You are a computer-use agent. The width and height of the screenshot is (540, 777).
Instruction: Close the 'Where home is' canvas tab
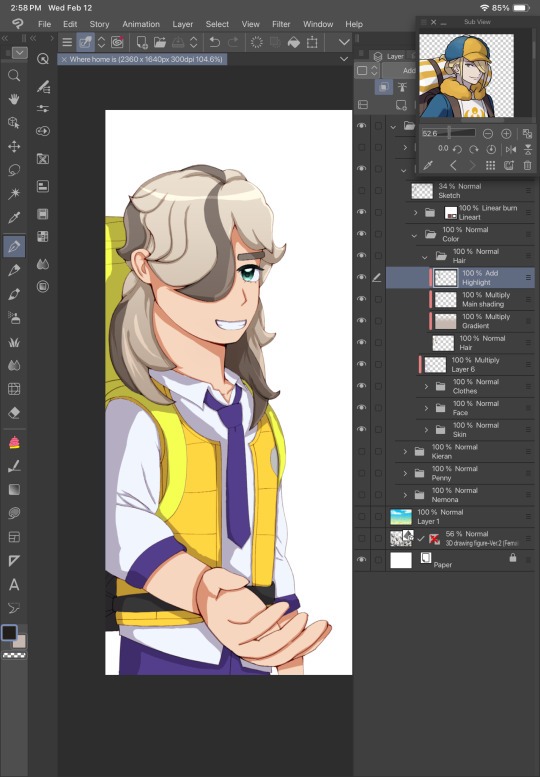pyautogui.click(x=64, y=59)
